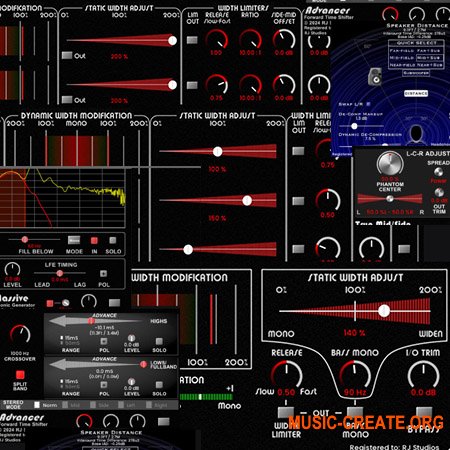Click the Phantom Center silver knob
Image resolution: width=450 pixels, height=450 pixels.
(390, 164)
